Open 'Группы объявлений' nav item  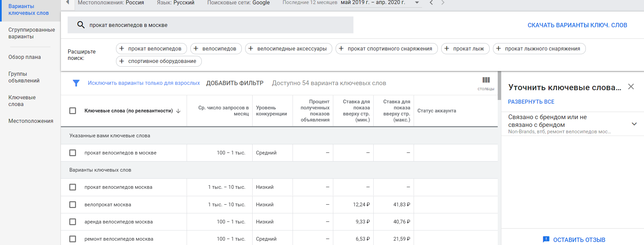[x=24, y=77]
